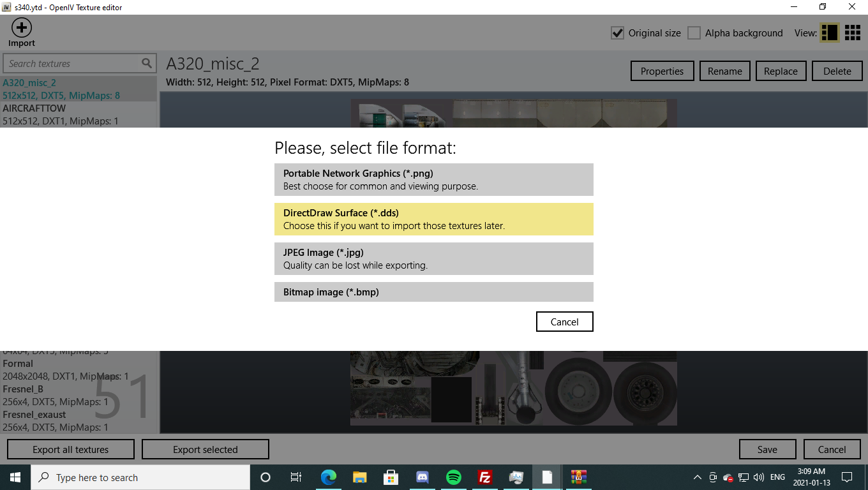Open Spotify from the taskbar
The height and width of the screenshot is (490, 868).
click(454, 477)
